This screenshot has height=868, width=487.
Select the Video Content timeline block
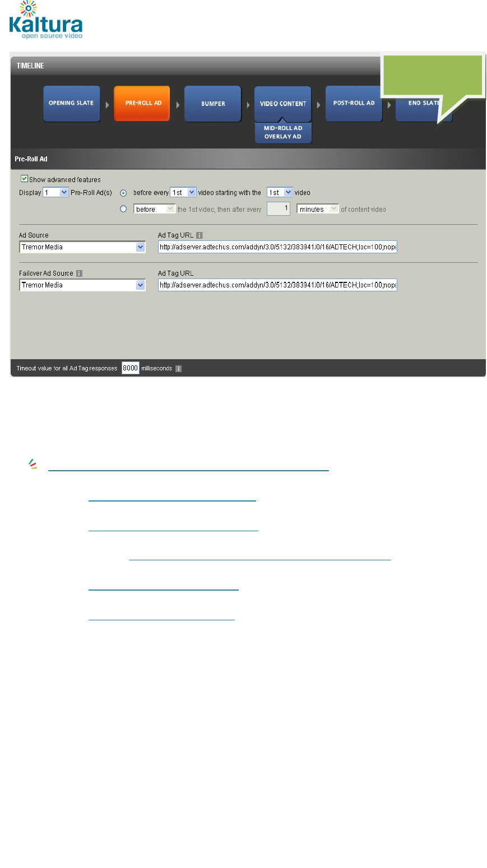pyautogui.click(x=283, y=104)
